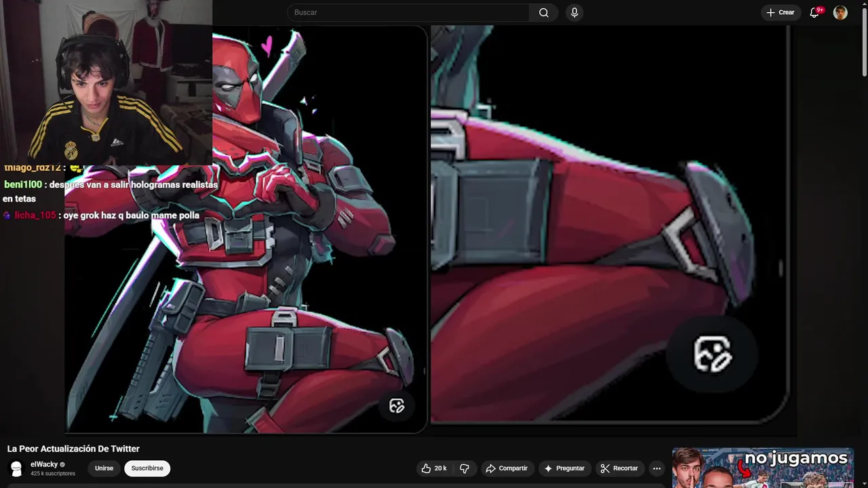Click the streamer webcam overlay
Screen dimensions: 868x488
106,81
